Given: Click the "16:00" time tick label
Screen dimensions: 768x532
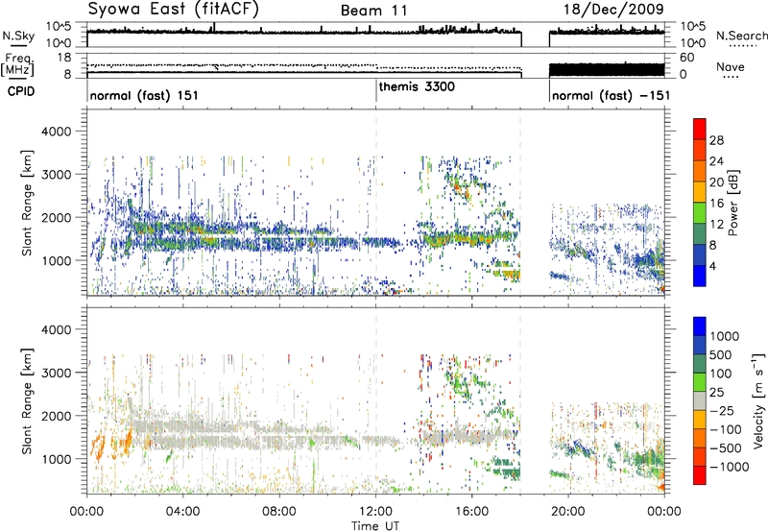Looking at the screenshot, I should click(471, 512).
